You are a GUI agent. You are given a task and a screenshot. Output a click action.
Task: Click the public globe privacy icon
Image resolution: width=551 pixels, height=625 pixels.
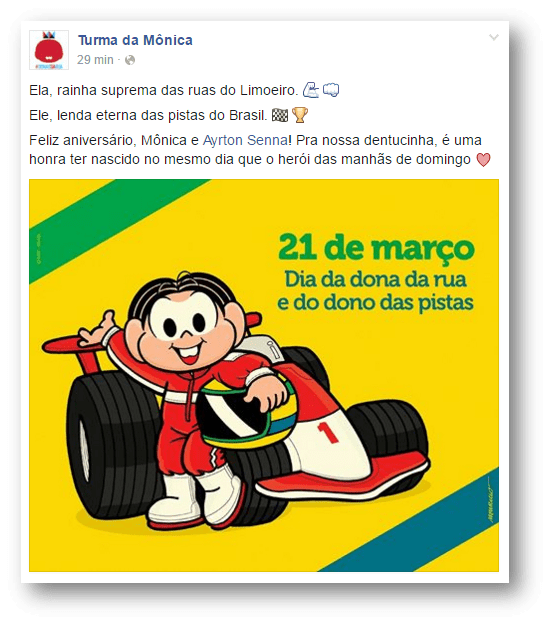coord(130,60)
